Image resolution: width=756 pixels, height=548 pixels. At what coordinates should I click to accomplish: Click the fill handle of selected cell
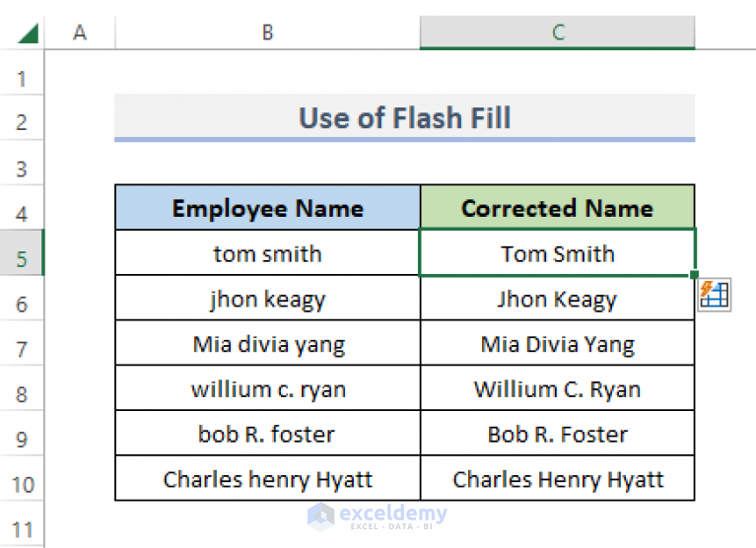click(695, 275)
